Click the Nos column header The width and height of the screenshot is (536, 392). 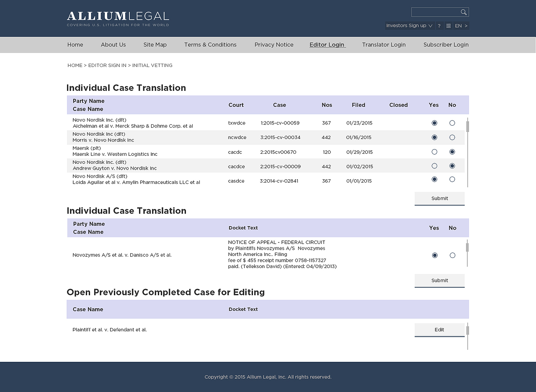(x=327, y=105)
